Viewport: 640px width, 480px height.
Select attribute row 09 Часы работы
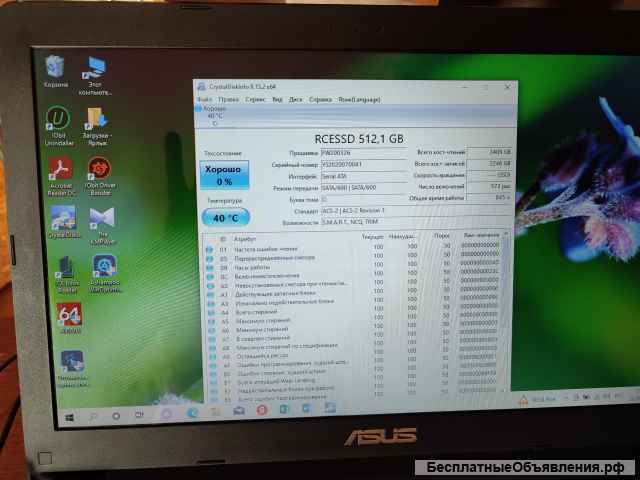pos(353,266)
